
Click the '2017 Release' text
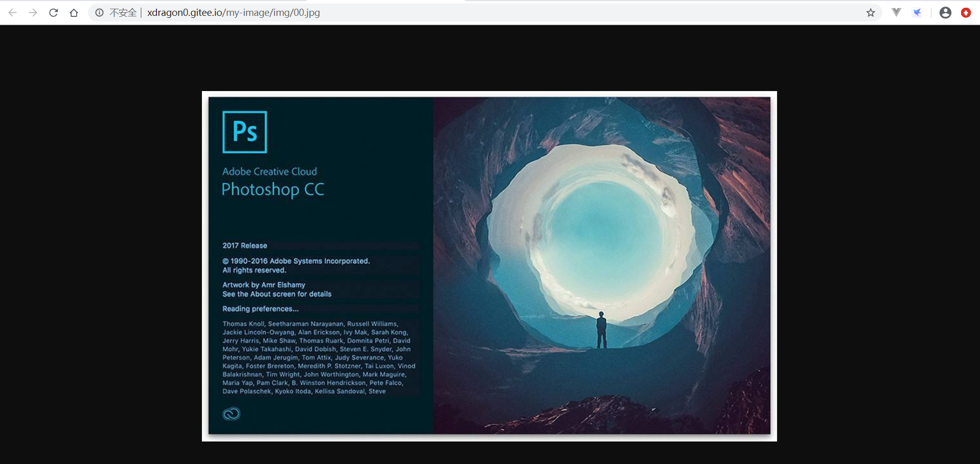[244, 246]
